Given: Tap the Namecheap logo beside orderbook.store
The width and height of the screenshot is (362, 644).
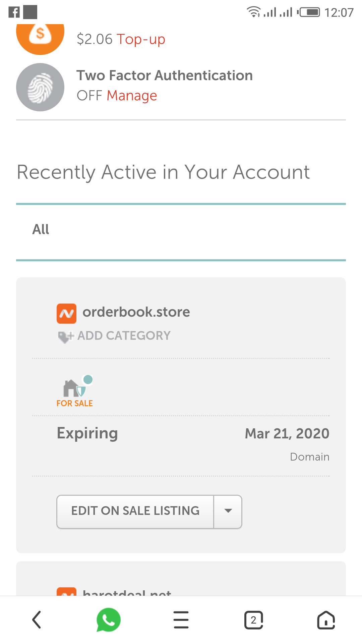Looking at the screenshot, I should (x=66, y=314).
